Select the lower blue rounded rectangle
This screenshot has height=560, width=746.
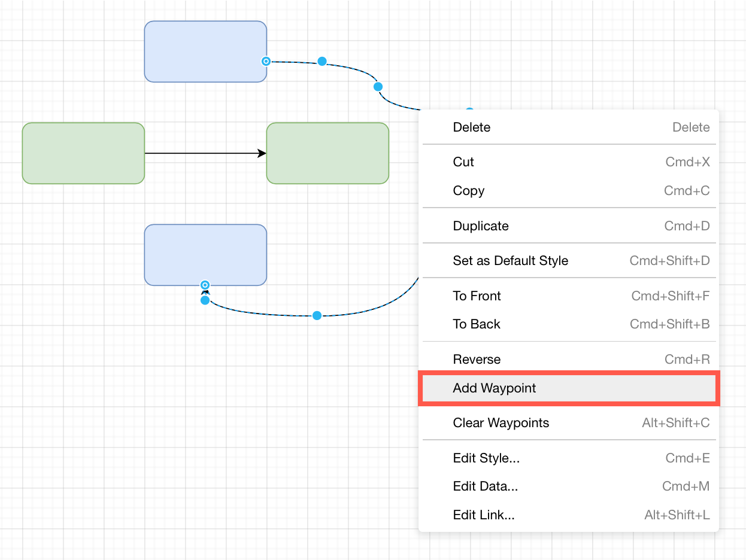pos(205,255)
